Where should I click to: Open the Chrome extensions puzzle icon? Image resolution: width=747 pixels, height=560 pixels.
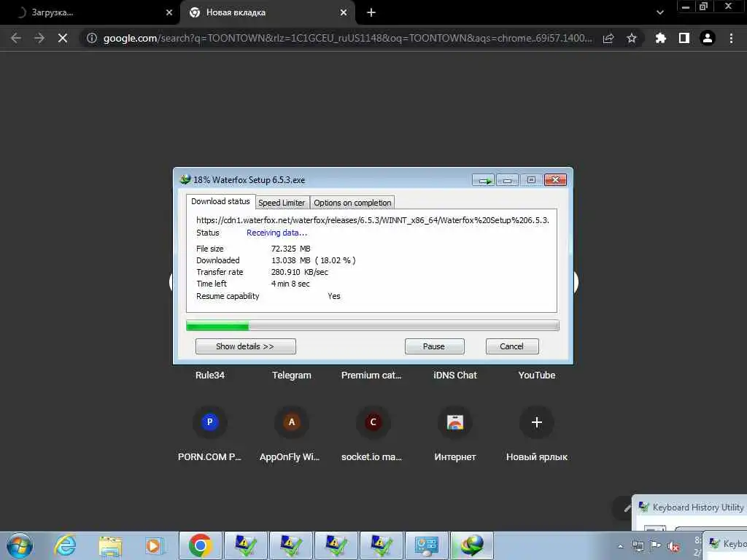(x=660, y=38)
